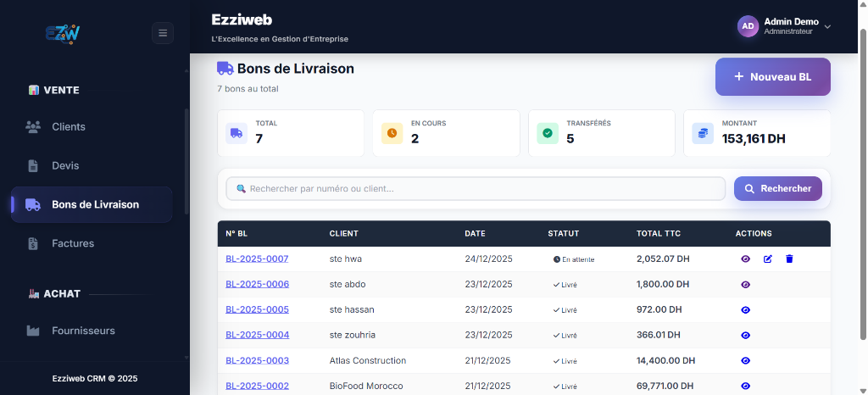The height and width of the screenshot is (395, 868).
Task: Open BL-2025-0003 link
Action: [257, 361]
